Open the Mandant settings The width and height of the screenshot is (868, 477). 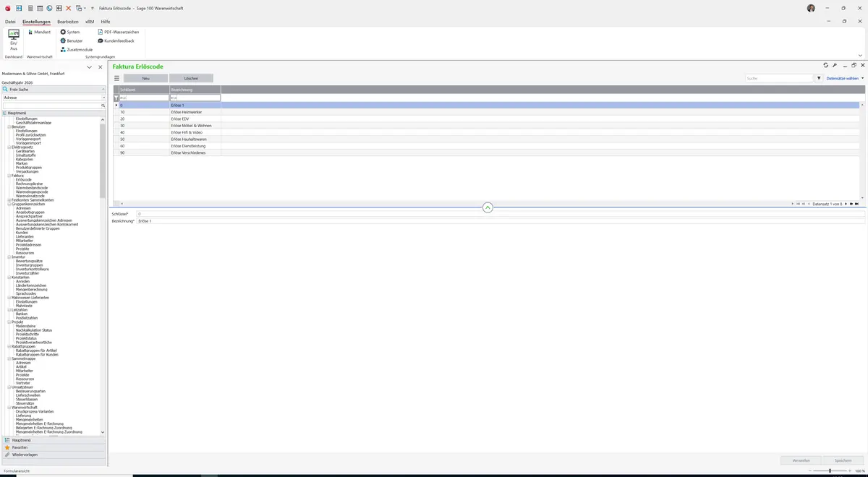40,32
